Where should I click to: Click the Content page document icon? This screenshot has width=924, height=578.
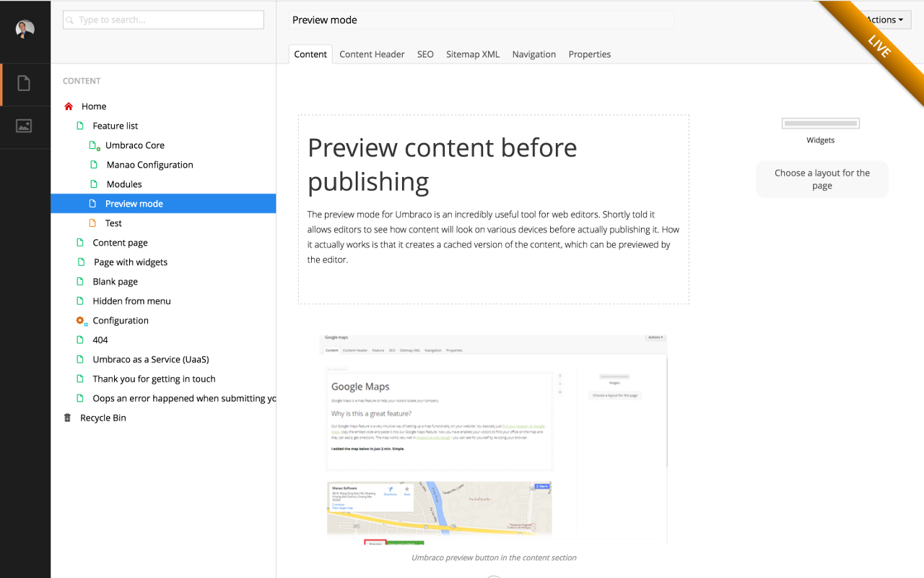tap(80, 243)
